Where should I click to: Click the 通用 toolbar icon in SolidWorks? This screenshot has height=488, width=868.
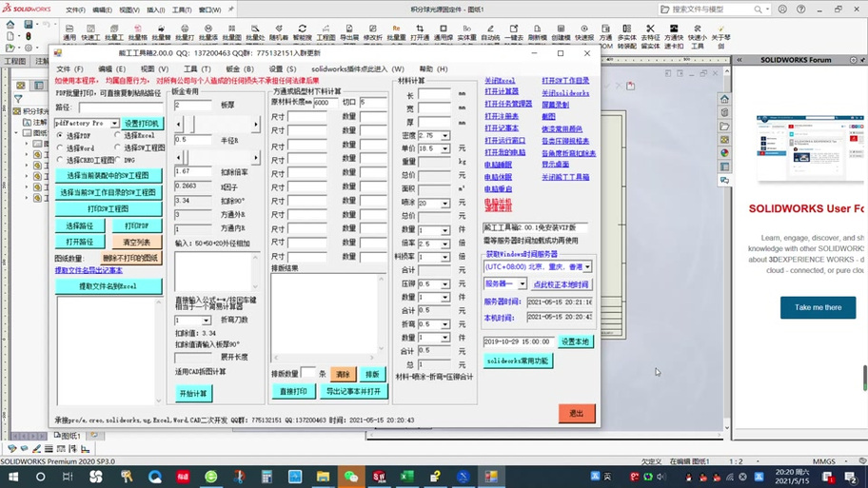(x=69, y=32)
